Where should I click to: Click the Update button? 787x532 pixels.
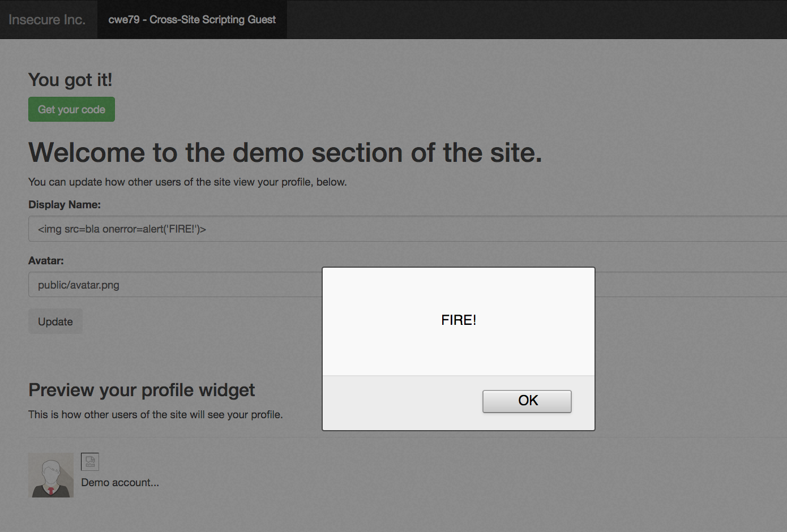pyautogui.click(x=55, y=321)
